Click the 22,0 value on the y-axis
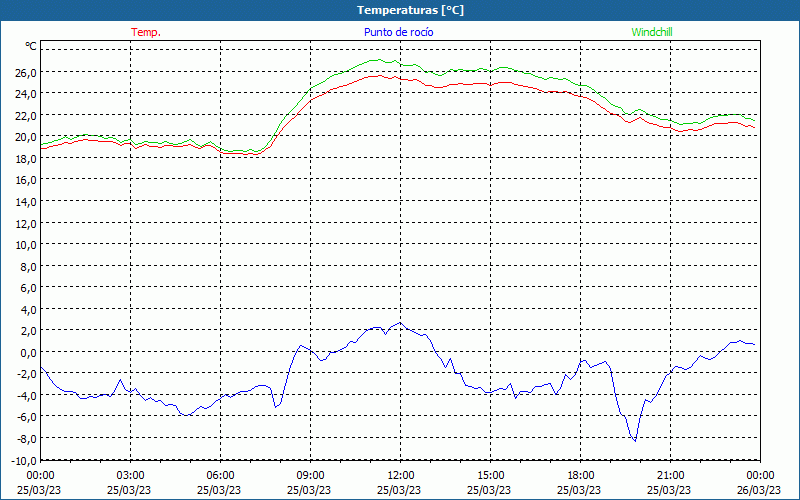 click(x=26, y=116)
